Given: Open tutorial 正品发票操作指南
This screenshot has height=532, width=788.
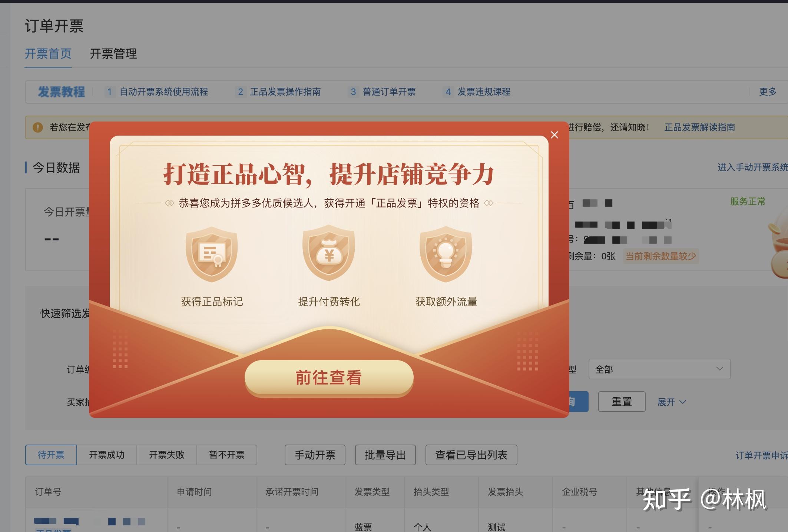Looking at the screenshot, I should point(285,92).
